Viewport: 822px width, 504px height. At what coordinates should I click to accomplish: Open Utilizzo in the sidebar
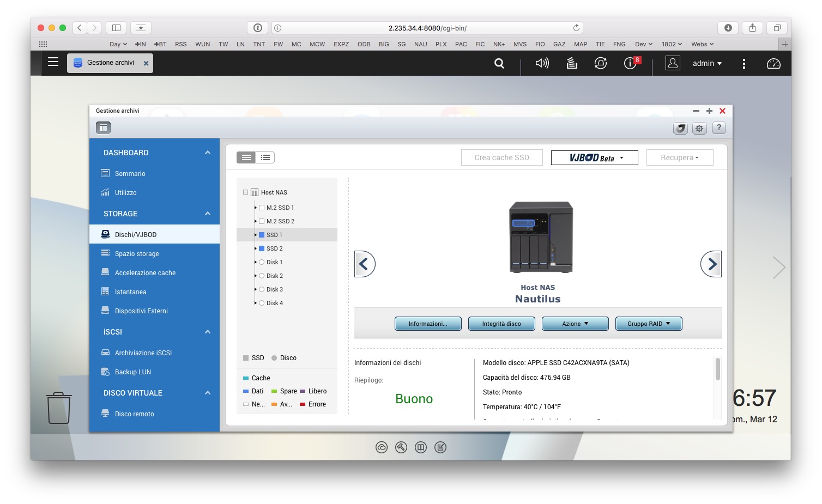126,193
